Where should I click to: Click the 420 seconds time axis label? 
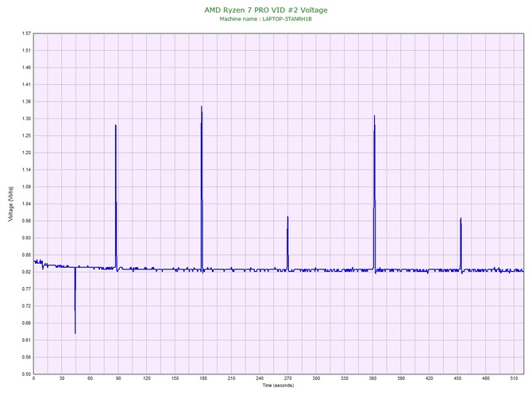(430, 378)
